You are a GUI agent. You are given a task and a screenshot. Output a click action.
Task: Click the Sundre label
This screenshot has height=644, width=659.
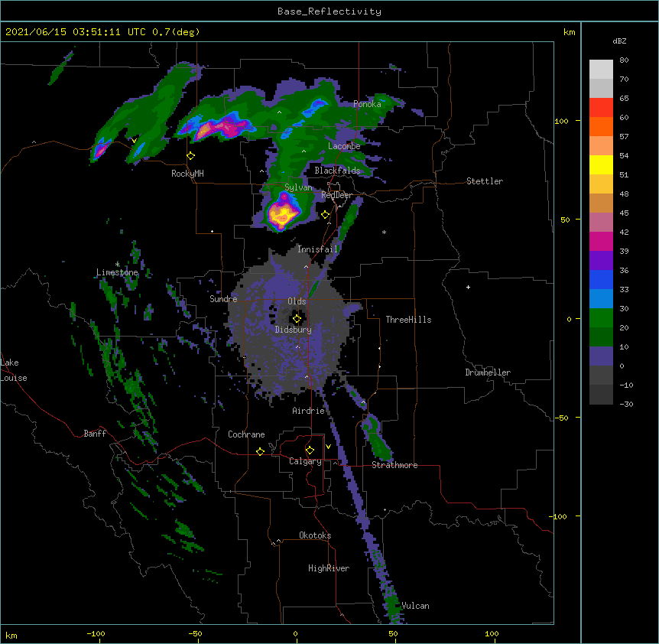pos(223,299)
